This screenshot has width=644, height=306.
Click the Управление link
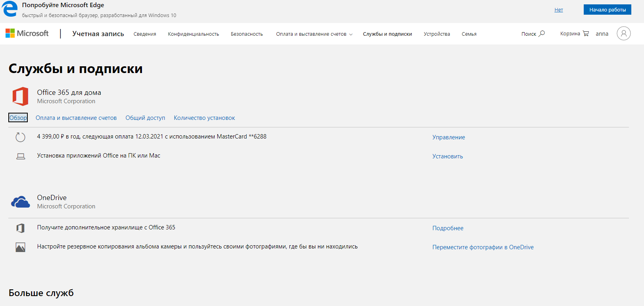[x=448, y=137]
